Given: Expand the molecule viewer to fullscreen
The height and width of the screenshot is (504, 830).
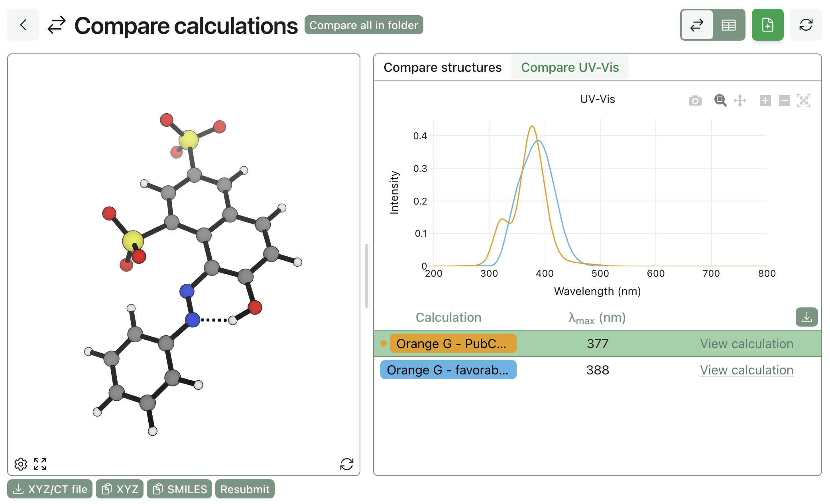Looking at the screenshot, I should tap(40, 464).
